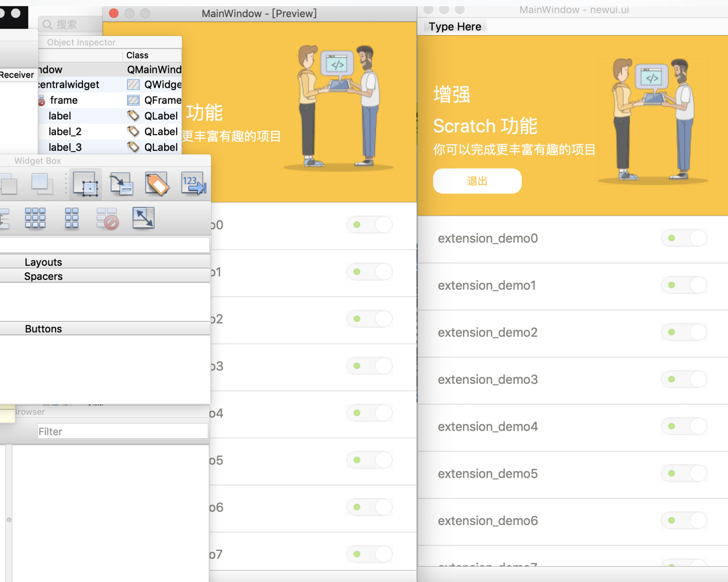Click the Adjust Size icon
This screenshot has height=582, width=728.
tap(143, 218)
